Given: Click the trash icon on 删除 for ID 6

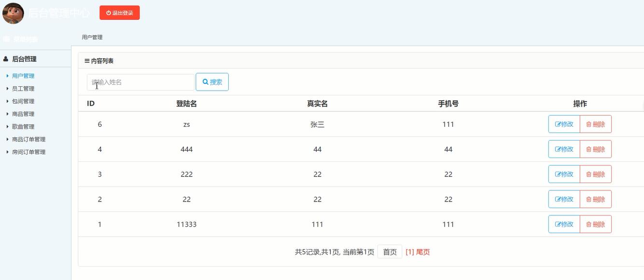Looking at the screenshot, I should pyautogui.click(x=590, y=124).
